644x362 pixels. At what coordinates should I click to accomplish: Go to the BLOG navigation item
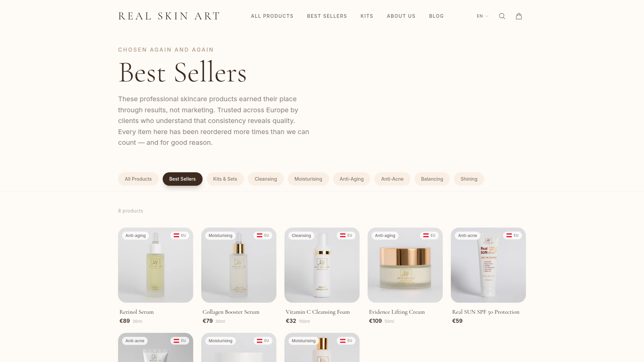(436, 16)
